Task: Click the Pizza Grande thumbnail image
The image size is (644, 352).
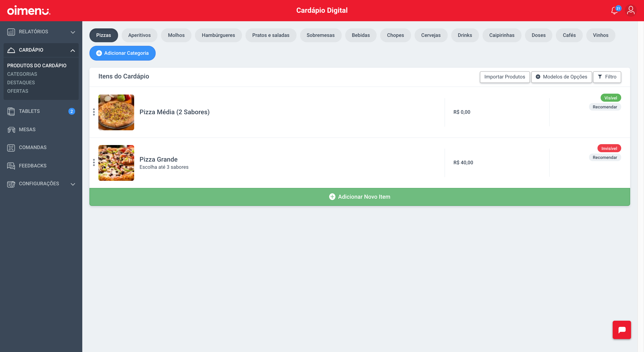Action: [116, 163]
